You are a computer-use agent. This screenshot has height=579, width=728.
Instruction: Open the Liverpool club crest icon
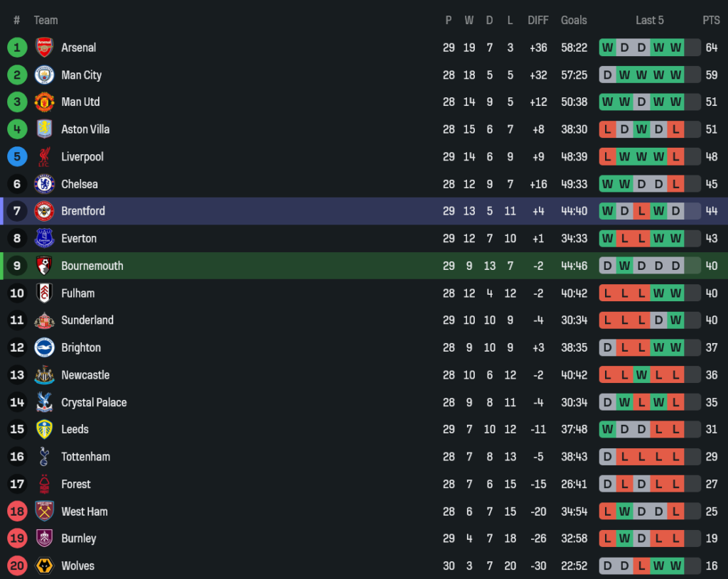coord(44,156)
